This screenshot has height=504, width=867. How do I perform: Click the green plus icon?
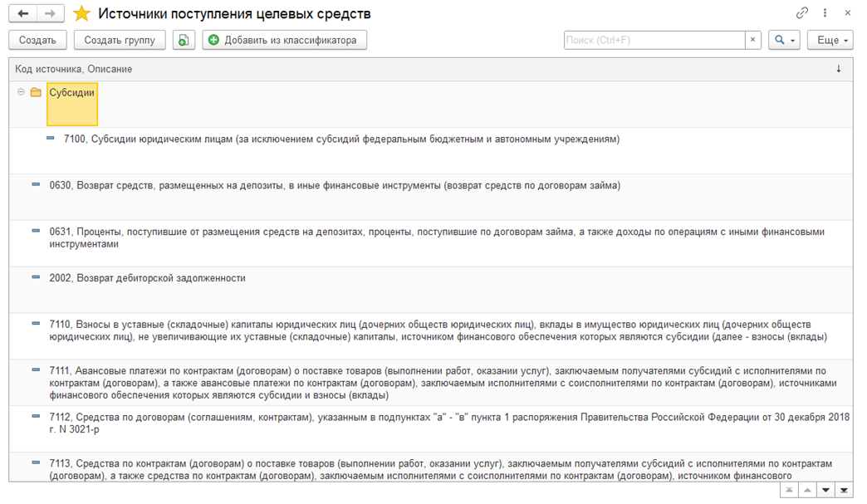(213, 40)
